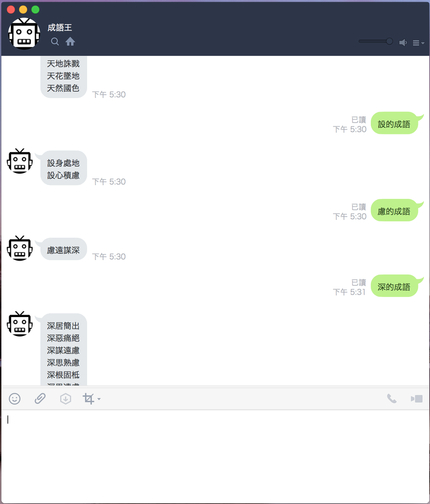Image resolution: width=430 pixels, height=504 pixels.
Task: Open Keep save box icon
Action: click(65, 399)
